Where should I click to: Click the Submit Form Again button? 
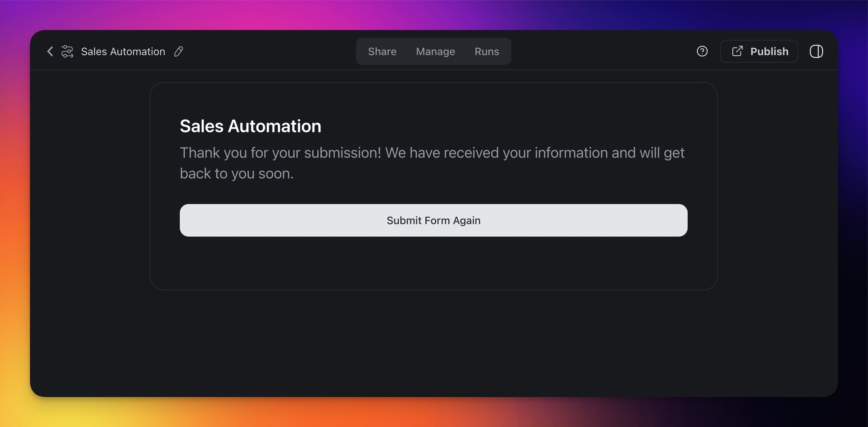[433, 220]
